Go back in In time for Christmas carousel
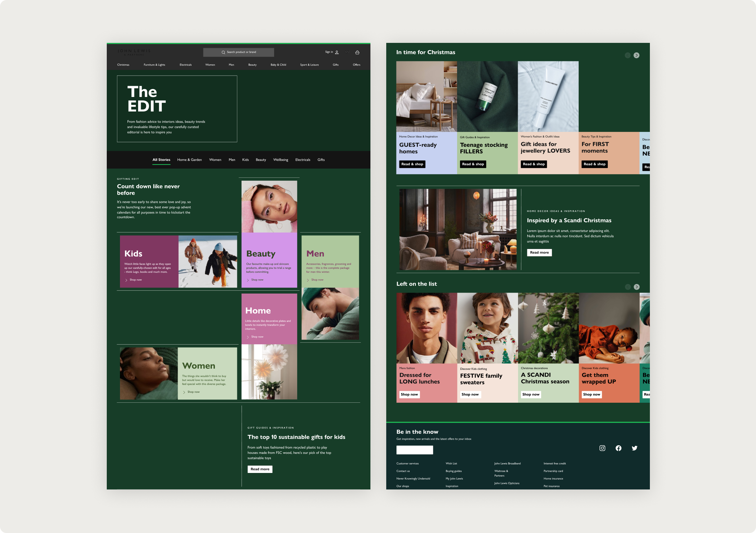 (x=627, y=55)
